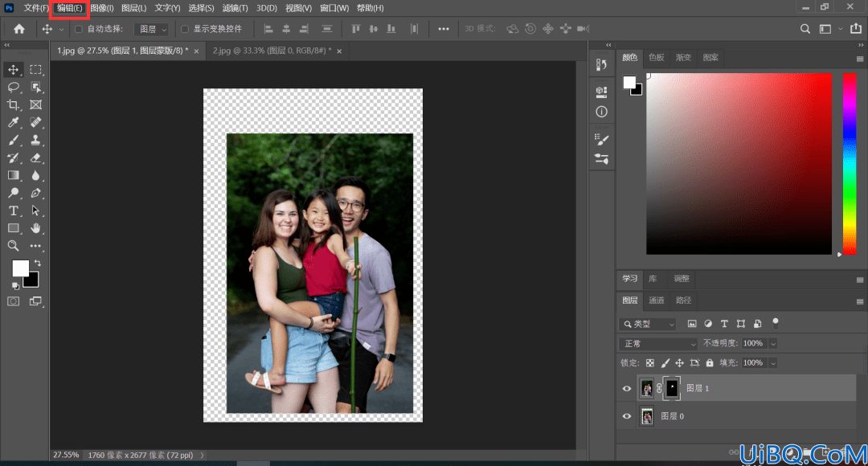The width and height of the screenshot is (868, 466).
Task: Expand status bar info arrow
Action: (202, 455)
